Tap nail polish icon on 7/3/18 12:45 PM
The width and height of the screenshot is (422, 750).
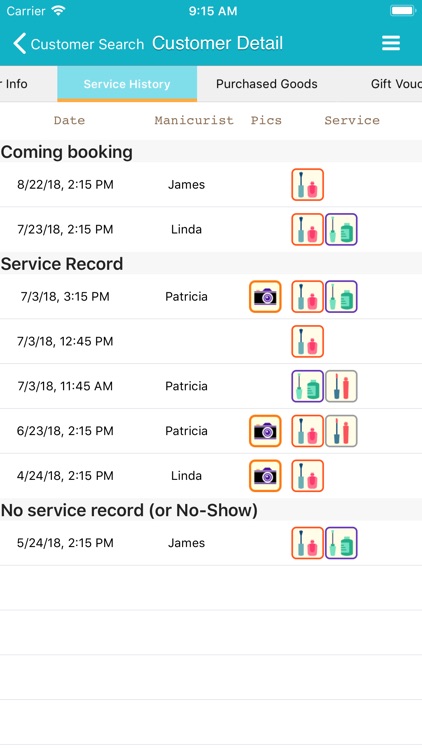(x=308, y=342)
